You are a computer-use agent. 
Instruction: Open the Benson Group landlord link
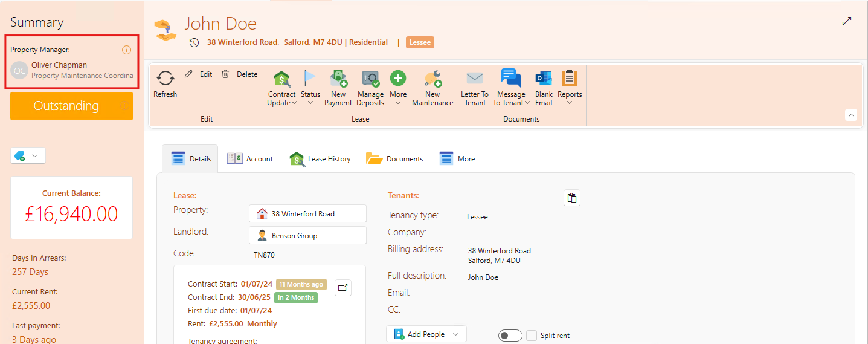[x=307, y=235]
